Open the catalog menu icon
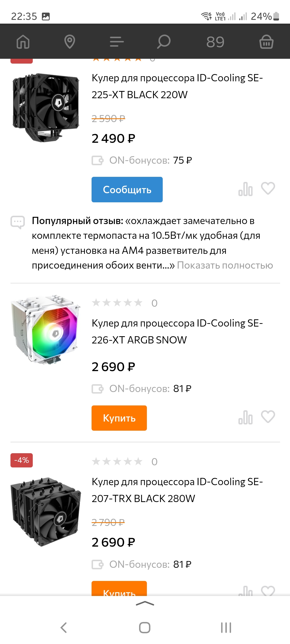 click(x=117, y=42)
